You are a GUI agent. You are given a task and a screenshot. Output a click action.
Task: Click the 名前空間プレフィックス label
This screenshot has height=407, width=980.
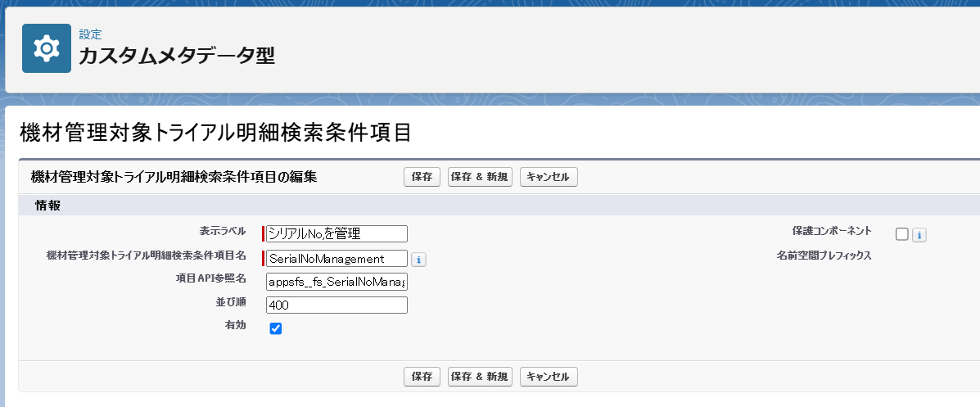[x=824, y=256]
